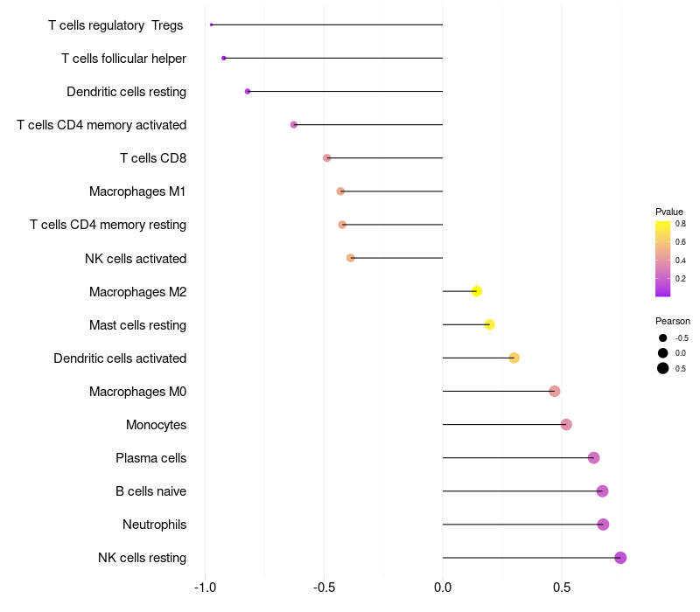The height and width of the screenshot is (612, 700).
Task: Select the T cells regulatory Tregs label
Action: [115, 25]
